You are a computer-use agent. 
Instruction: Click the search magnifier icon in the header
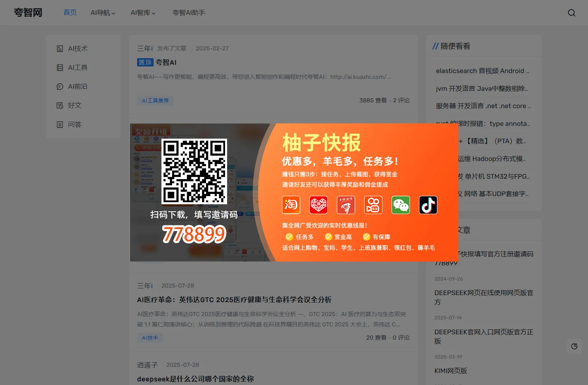click(x=571, y=13)
